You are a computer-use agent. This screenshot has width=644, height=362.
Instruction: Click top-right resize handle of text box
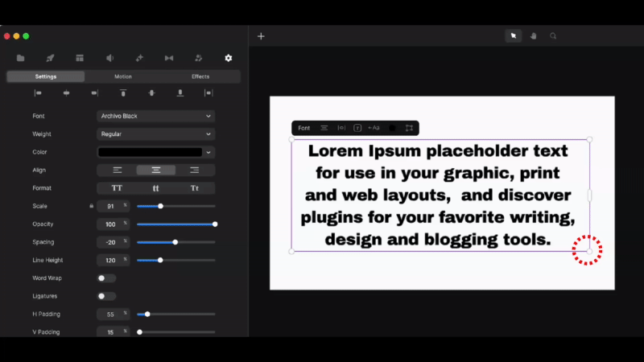tap(589, 139)
